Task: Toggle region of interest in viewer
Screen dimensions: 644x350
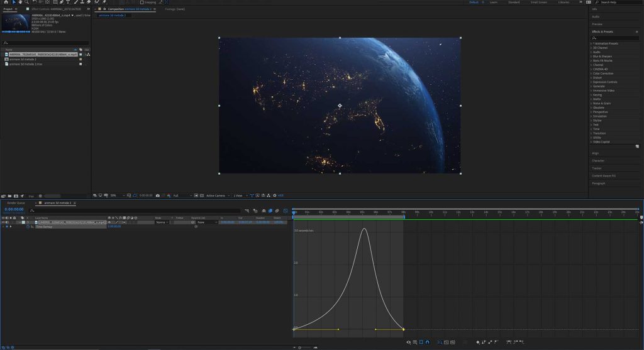Action: tap(196, 195)
